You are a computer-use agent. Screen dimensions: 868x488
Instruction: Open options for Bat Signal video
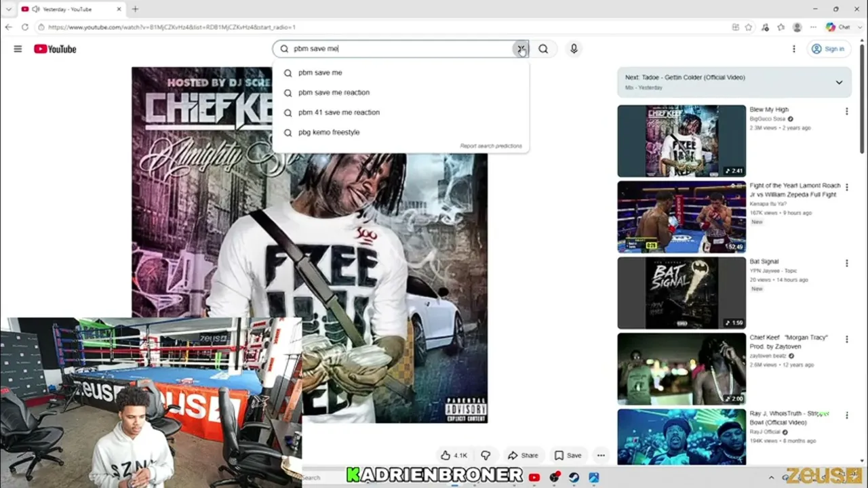(x=846, y=263)
